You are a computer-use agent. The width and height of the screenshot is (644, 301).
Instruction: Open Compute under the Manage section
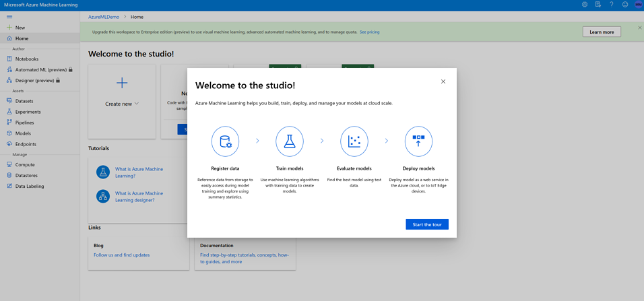tap(25, 164)
